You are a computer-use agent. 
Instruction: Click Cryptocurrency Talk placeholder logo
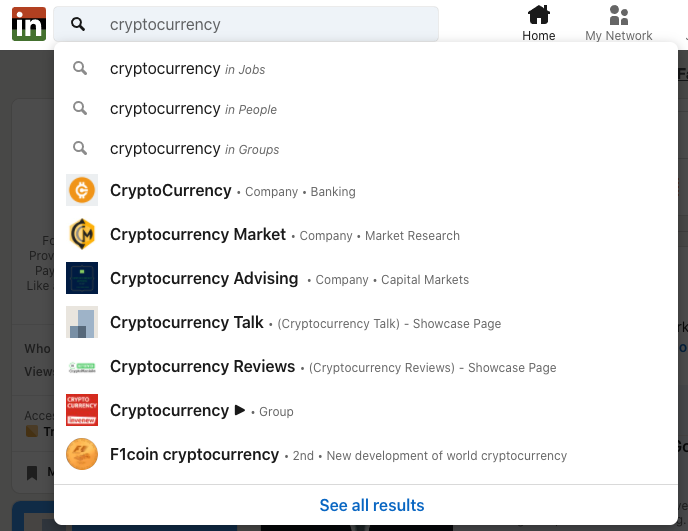coord(82,322)
